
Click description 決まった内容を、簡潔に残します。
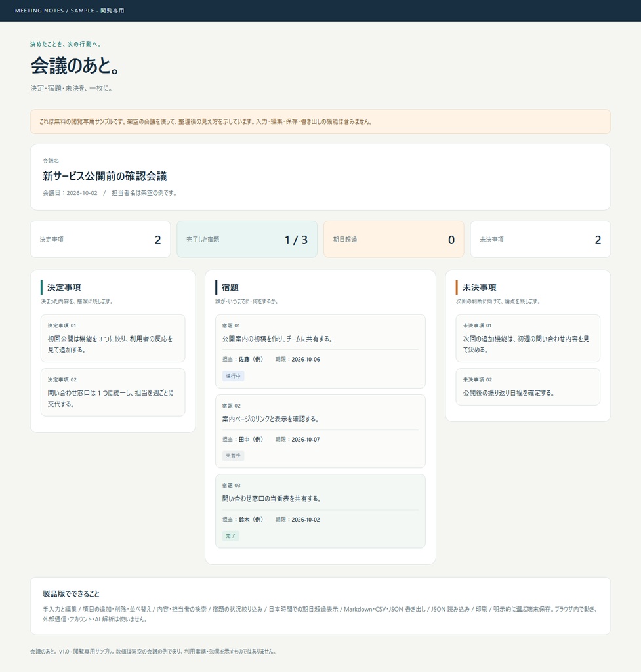(77, 301)
